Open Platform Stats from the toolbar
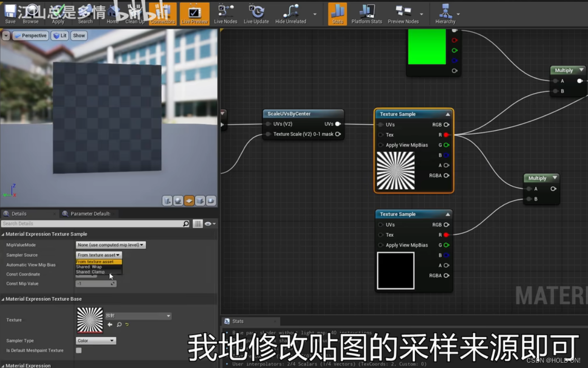 tap(366, 14)
